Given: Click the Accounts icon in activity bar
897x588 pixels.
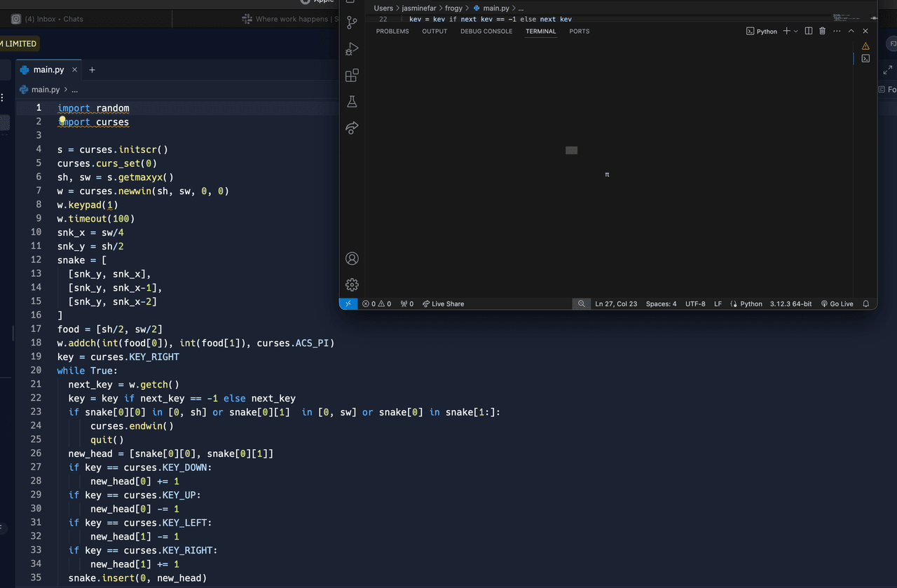Looking at the screenshot, I should pyautogui.click(x=352, y=259).
